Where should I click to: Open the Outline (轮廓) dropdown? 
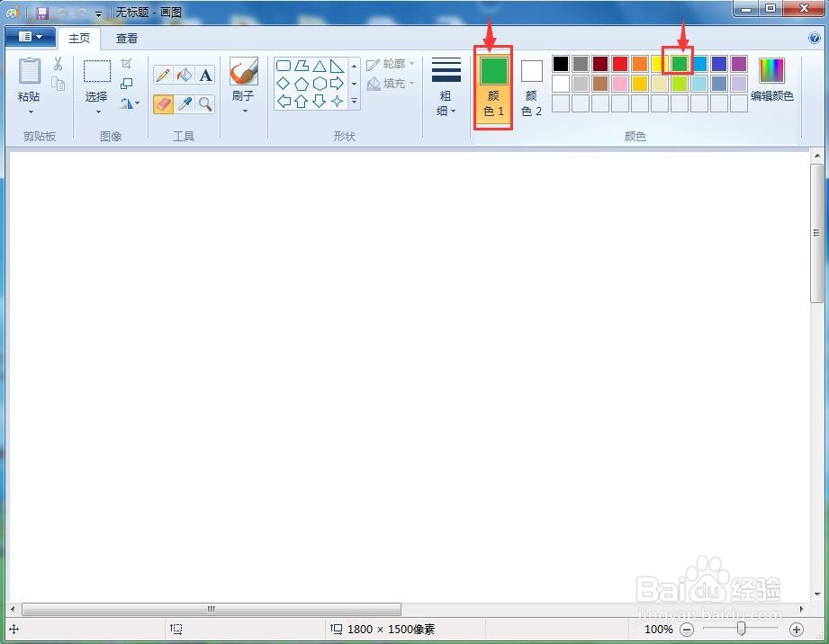[x=391, y=64]
